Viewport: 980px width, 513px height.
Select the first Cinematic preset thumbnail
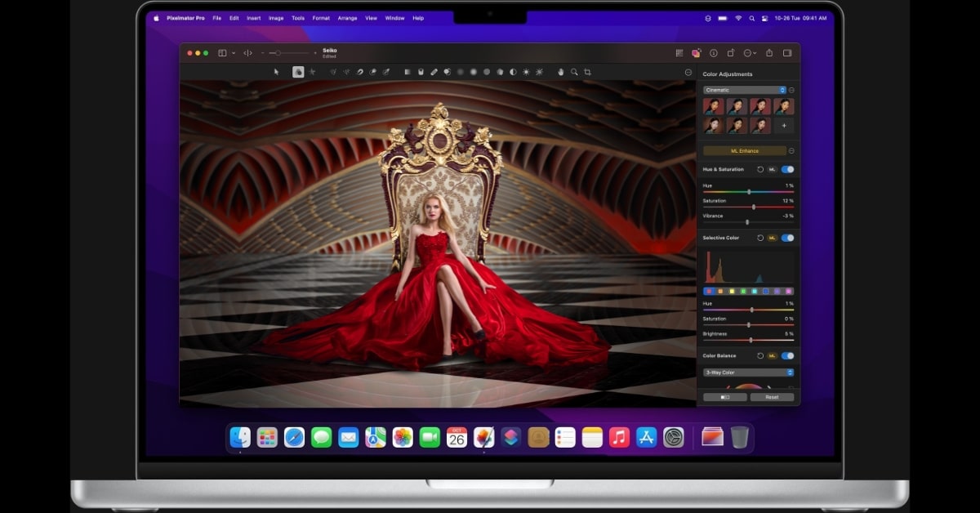click(714, 106)
